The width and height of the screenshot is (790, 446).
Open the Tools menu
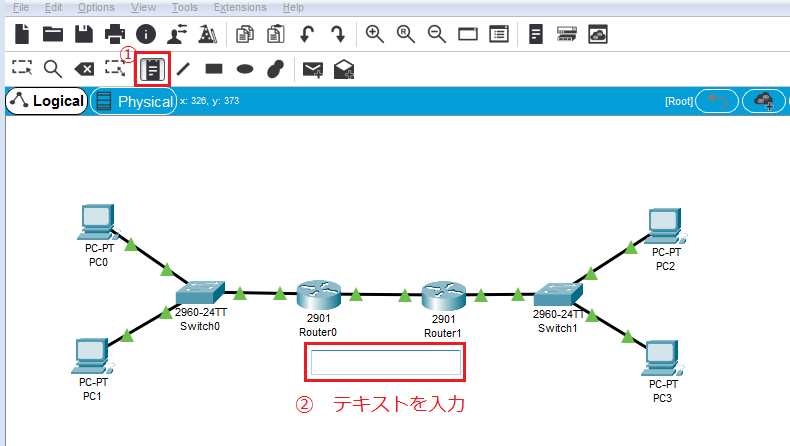pos(184,7)
